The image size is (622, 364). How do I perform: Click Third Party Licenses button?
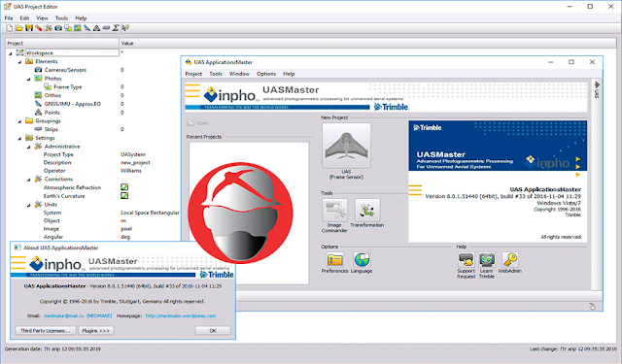[x=46, y=330]
